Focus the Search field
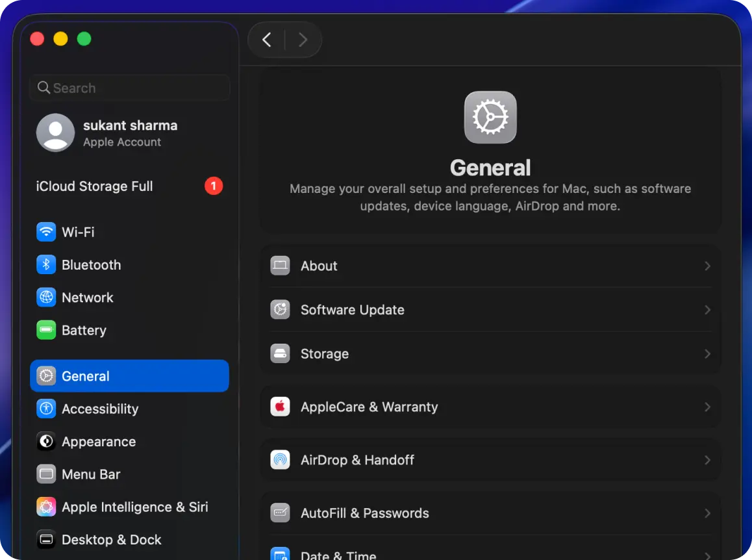 [x=129, y=88]
